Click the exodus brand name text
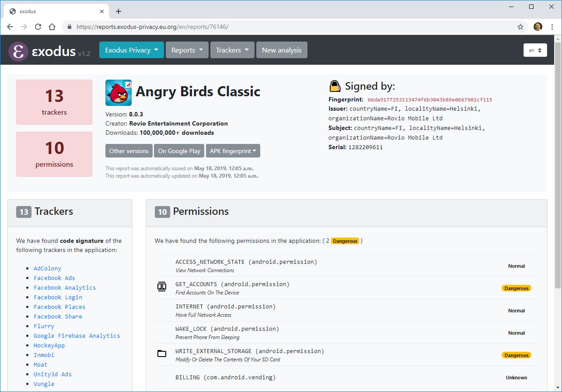 pyautogui.click(x=54, y=51)
